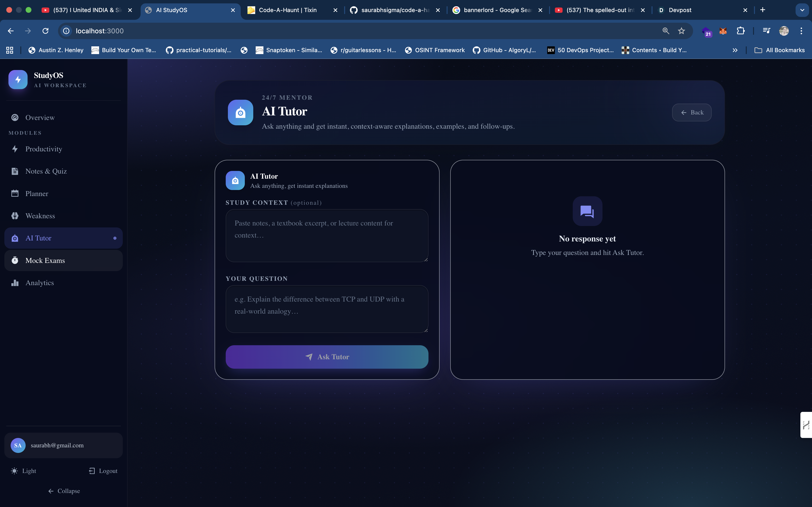The image size is (812, 507).
Task: Click the Your Question input box
Action: point(327,309)
